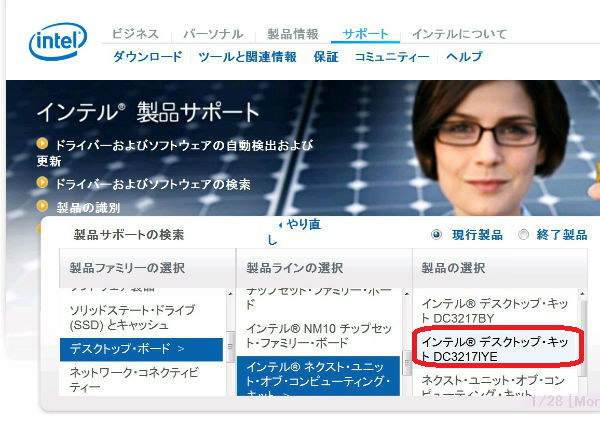Choose インテル デスクトップ・キット DC3217IYE
Viewport: 600px width, 432px height.
coord(494,349)
